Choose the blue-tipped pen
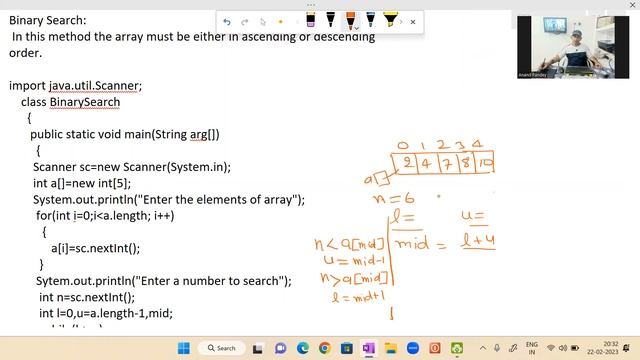Image resolution: width=640 pixels, height=360 pixels. click(371, 20)
